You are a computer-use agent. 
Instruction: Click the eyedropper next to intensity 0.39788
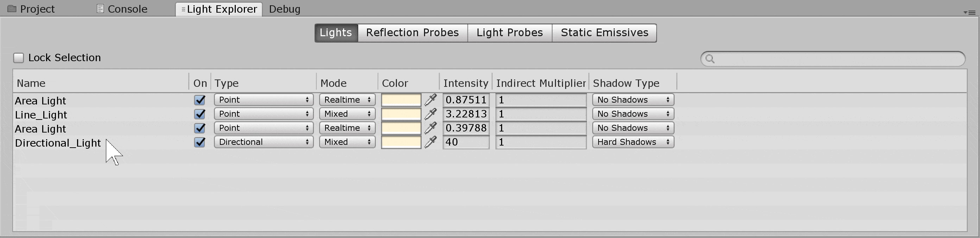pyautogui.click(x=430, y=128)
